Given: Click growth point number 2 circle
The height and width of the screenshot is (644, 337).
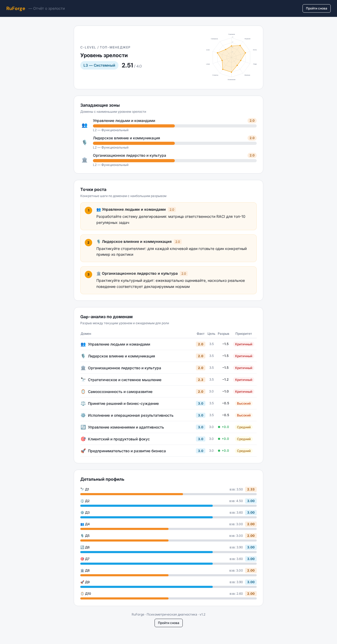Looking at the screenshot, I should coord(88,243).
